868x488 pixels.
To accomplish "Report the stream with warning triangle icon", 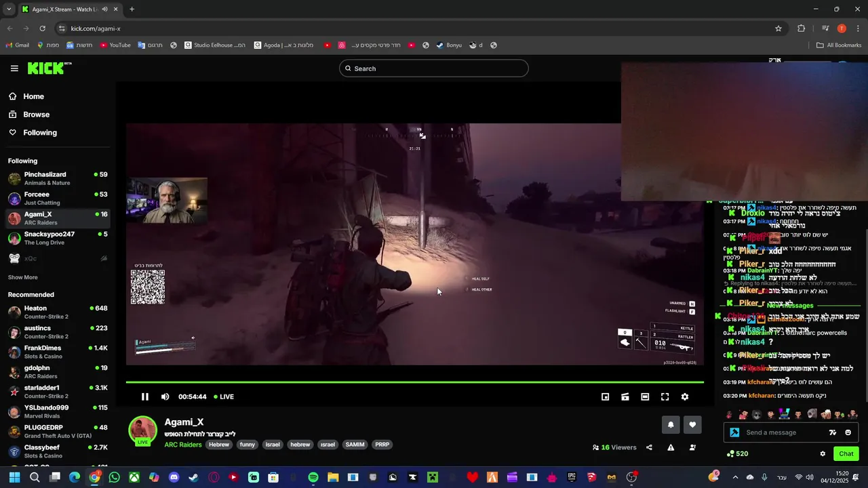I will tap(671, 447).
